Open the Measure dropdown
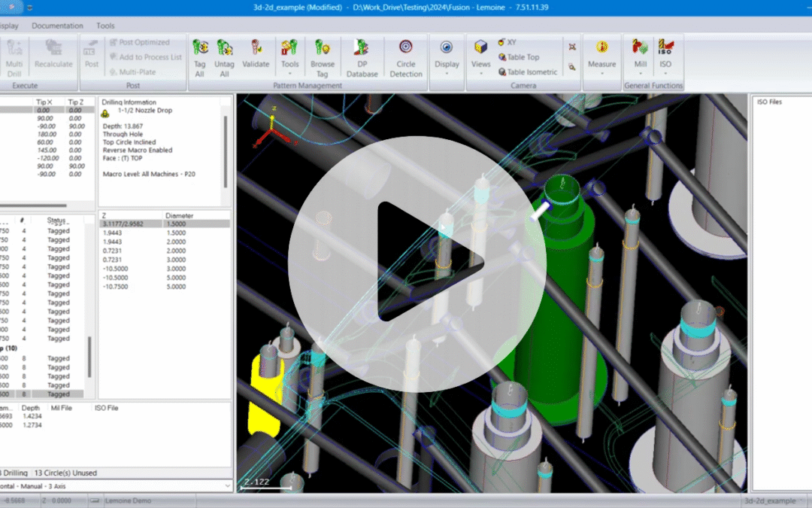 [601, 57]
